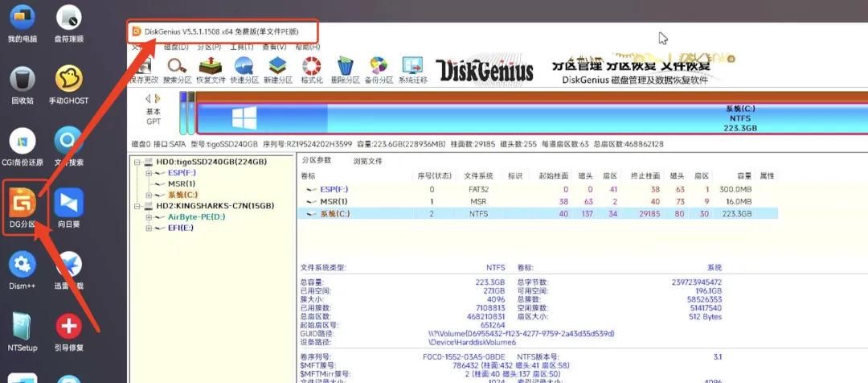The height and width of the screenshot is (383, 868).
Task: Select HD2:KINGSHARKS-C7N(15GB) in the tree
Action: [215, 206]
